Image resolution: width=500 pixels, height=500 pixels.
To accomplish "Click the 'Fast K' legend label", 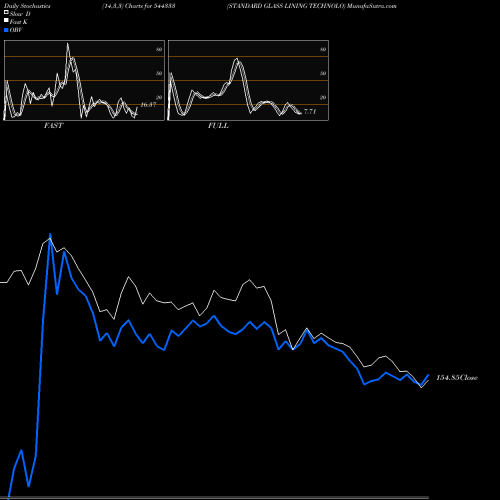I will point(19,22).
